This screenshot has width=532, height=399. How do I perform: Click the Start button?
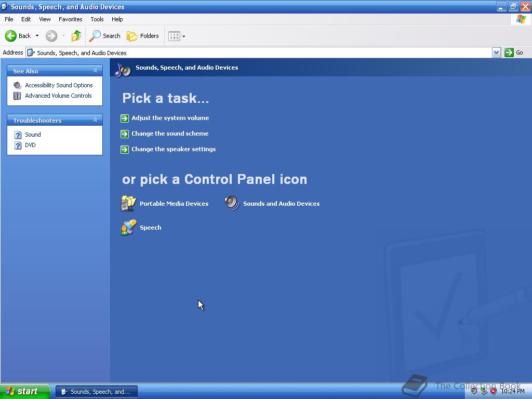point(25,392)
